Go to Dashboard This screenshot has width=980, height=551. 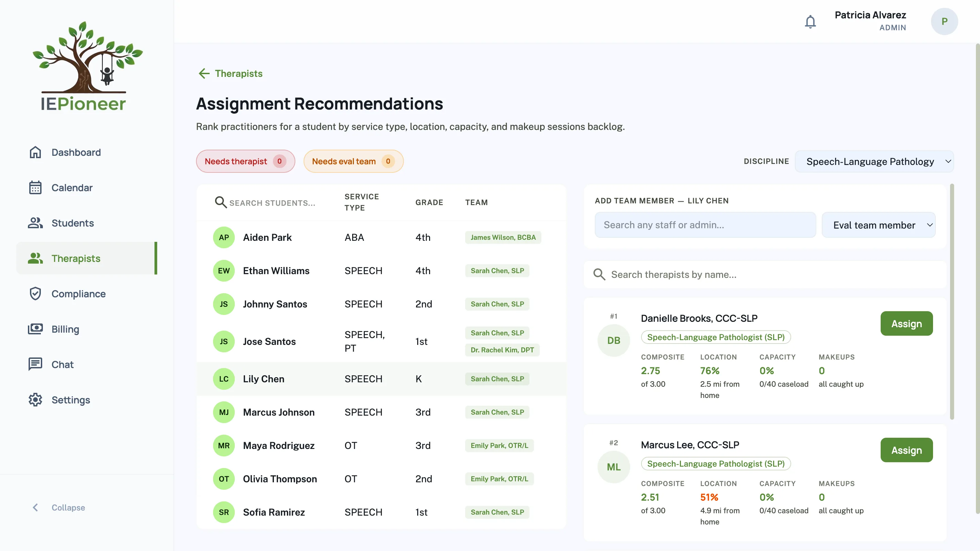click(x=87, y=152)
